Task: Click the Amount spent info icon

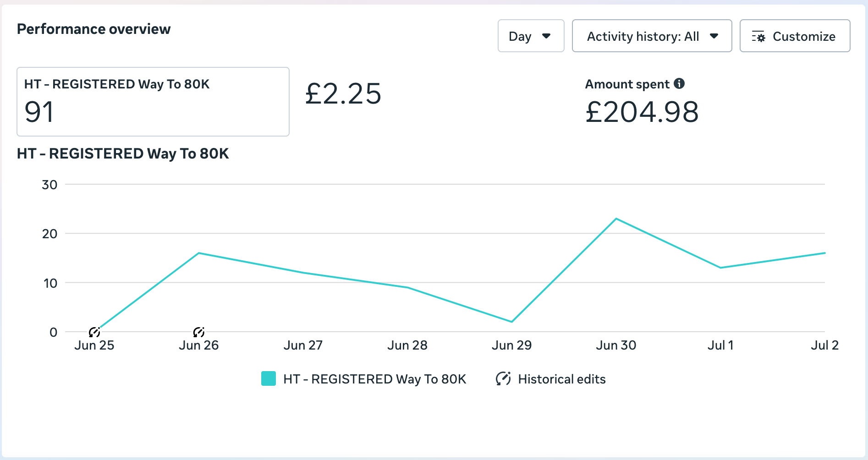Action: tap(679, 84)
